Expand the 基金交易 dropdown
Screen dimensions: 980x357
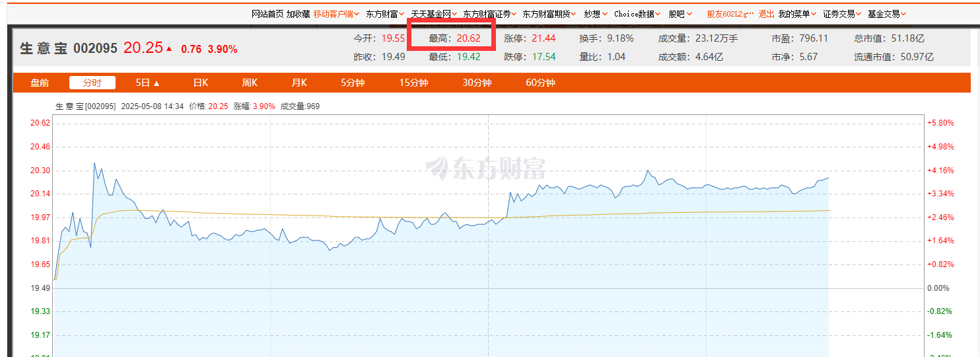[x=887, y=14]
